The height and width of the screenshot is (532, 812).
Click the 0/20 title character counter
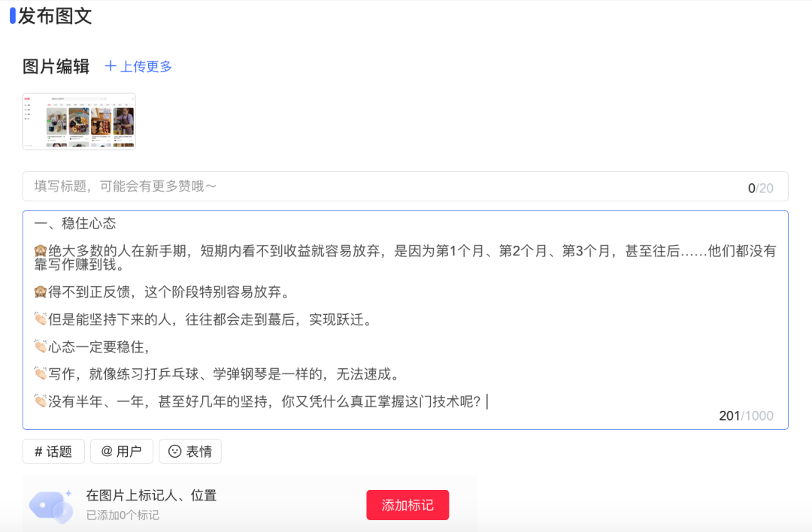760,188
